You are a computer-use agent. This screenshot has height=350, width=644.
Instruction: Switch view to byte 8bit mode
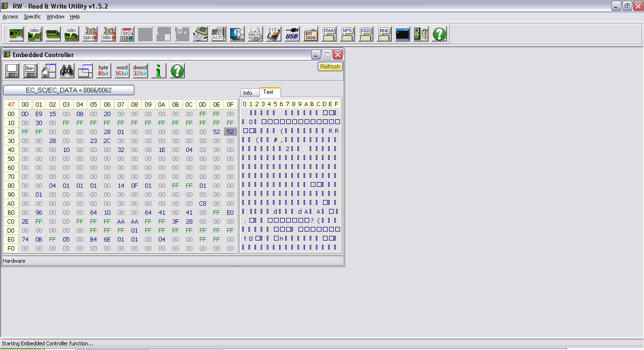[103, 71]
